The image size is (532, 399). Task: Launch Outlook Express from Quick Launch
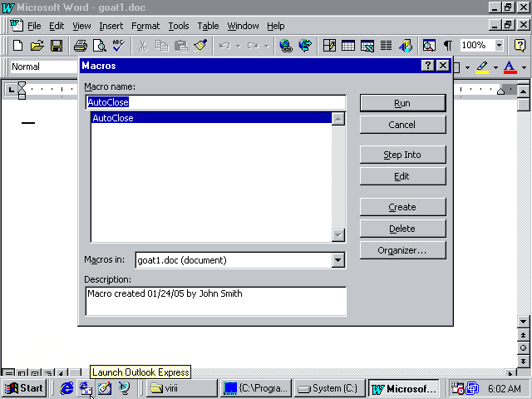click(86, 388)
